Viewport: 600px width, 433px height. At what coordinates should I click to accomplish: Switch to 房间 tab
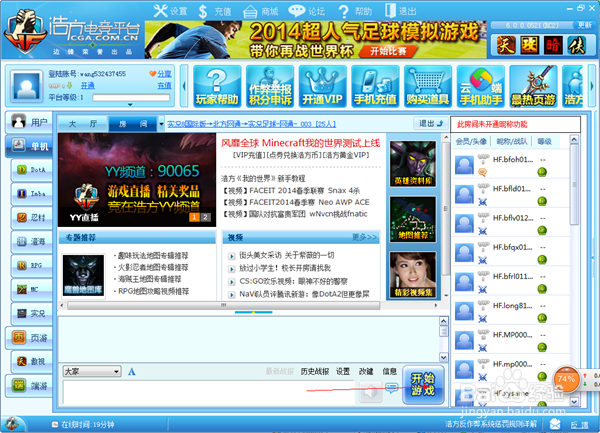[133, 124]
